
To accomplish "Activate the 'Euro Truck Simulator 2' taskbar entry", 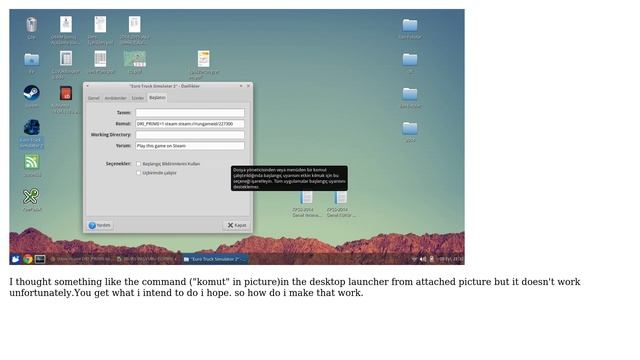I will click(214, 259).
